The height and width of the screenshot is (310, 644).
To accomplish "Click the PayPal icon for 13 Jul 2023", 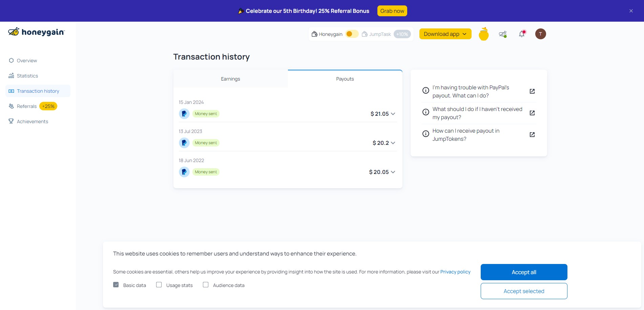I will click(x=184, y=143).
